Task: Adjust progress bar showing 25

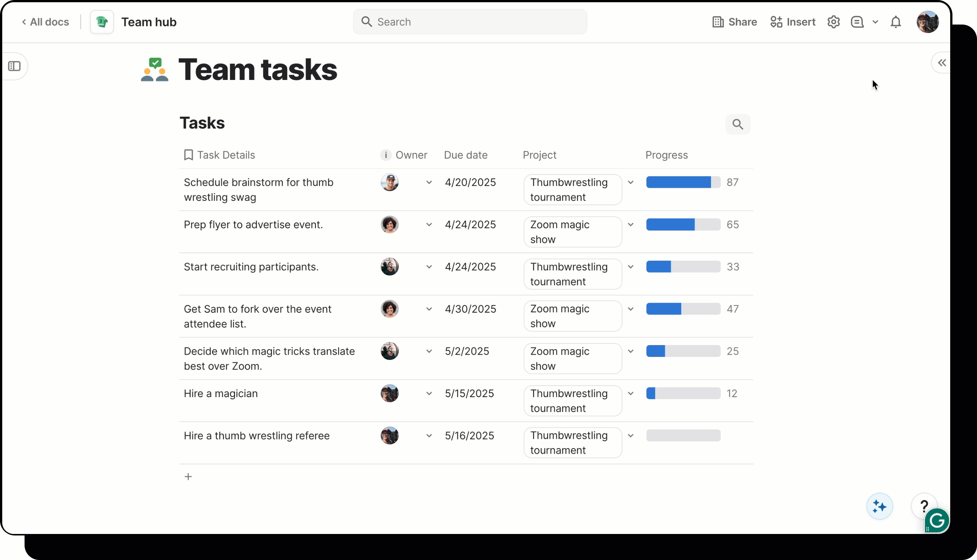Action: tap(683, 351)
